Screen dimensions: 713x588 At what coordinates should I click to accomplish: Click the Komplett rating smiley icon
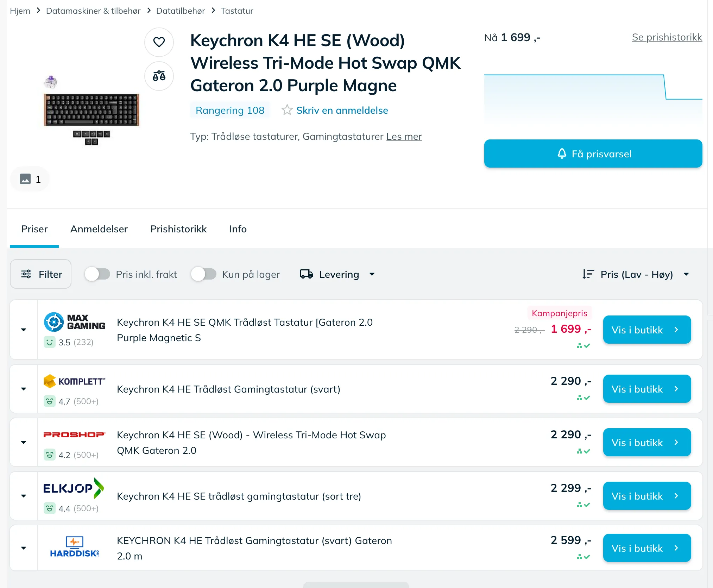[x=50, y=401]
